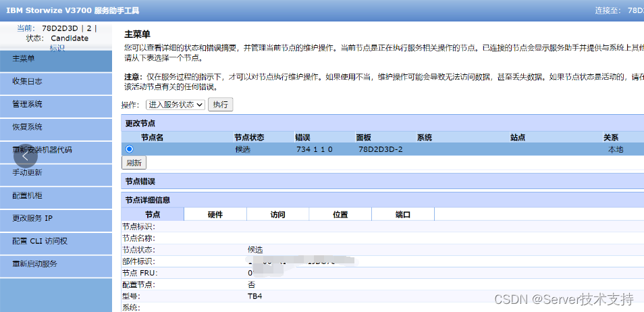Viewport: 644px width, 312px height.
Task: Select the radio button for node 78D2D3D-2
Action: point(130,149)
